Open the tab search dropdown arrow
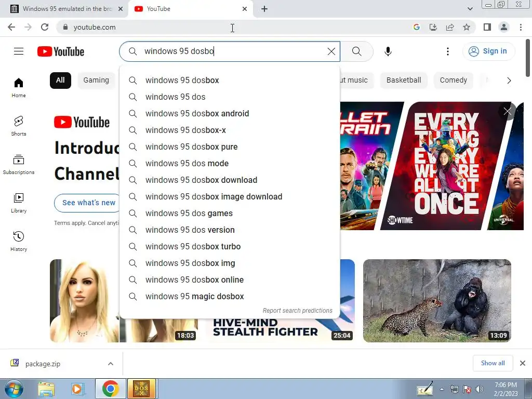 pos(470,9)
